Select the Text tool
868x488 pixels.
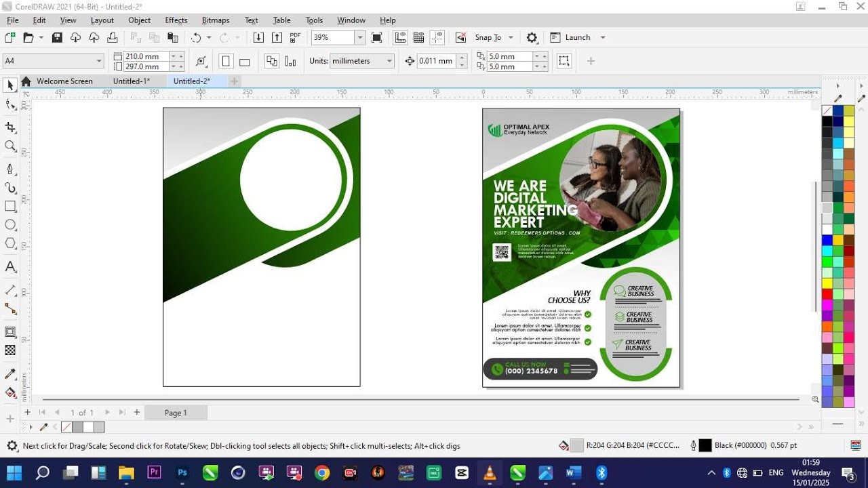click(10, 267)
